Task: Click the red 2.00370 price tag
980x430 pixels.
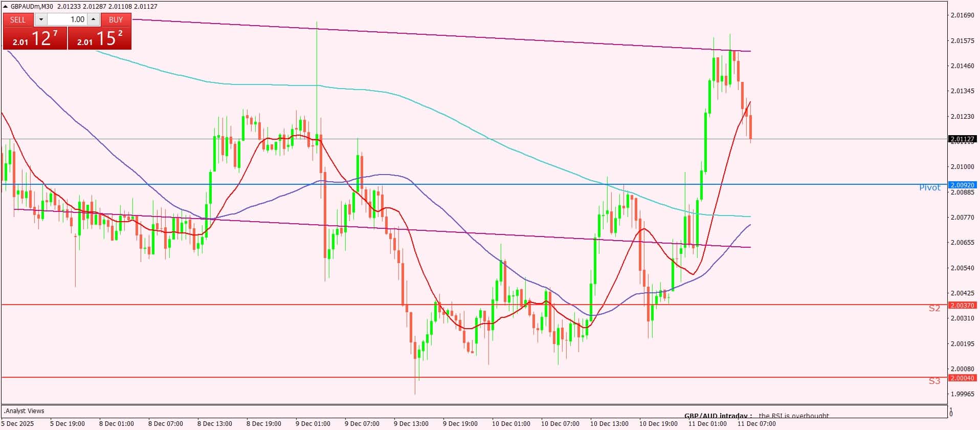Action: [x=962, y=305]
